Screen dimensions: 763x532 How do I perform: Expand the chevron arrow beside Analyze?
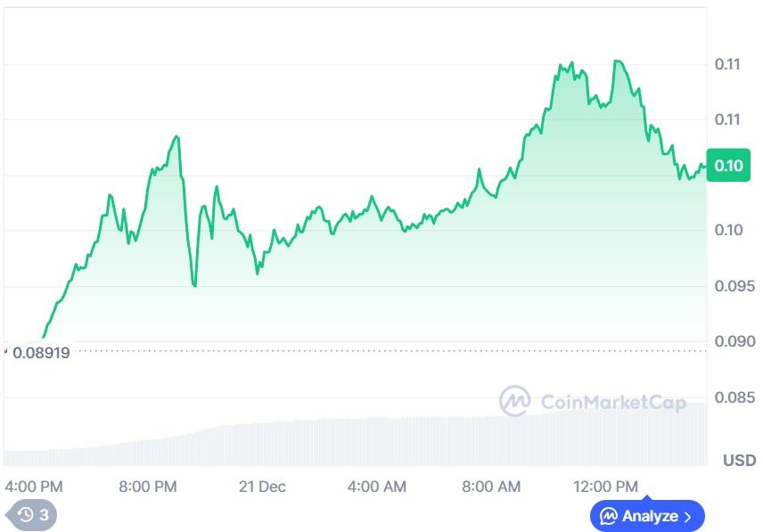[687, 516]
